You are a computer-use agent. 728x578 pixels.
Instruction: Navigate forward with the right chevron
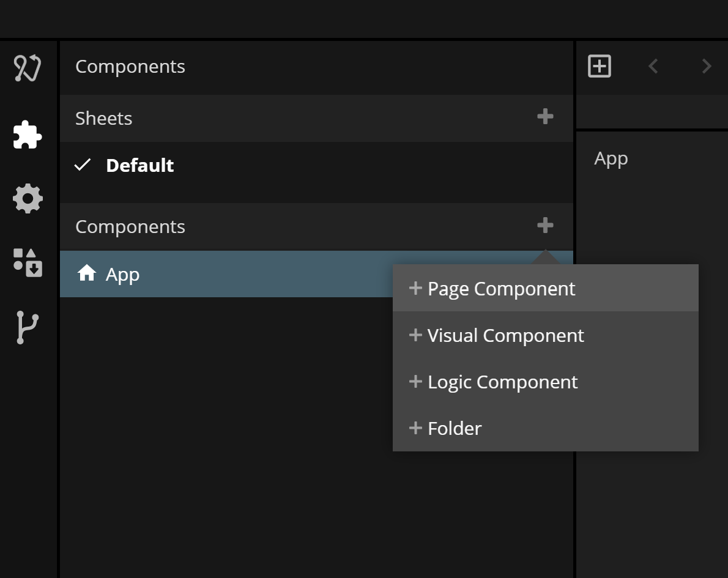(707, 66)
